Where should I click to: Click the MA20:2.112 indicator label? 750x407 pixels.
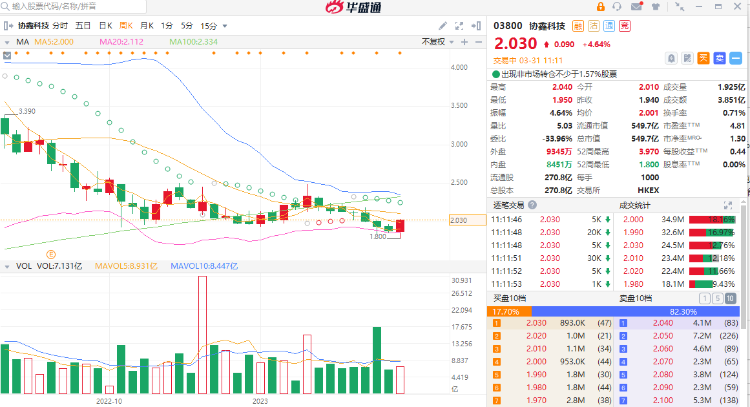pos(121,42)
